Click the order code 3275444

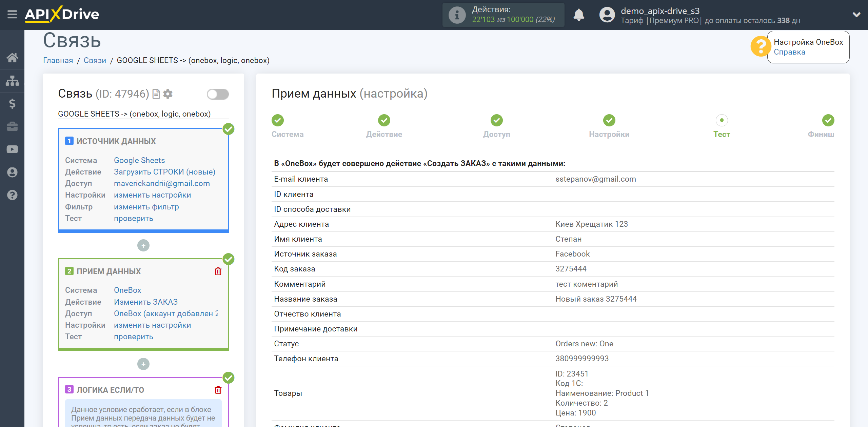(x=571, y=269)
